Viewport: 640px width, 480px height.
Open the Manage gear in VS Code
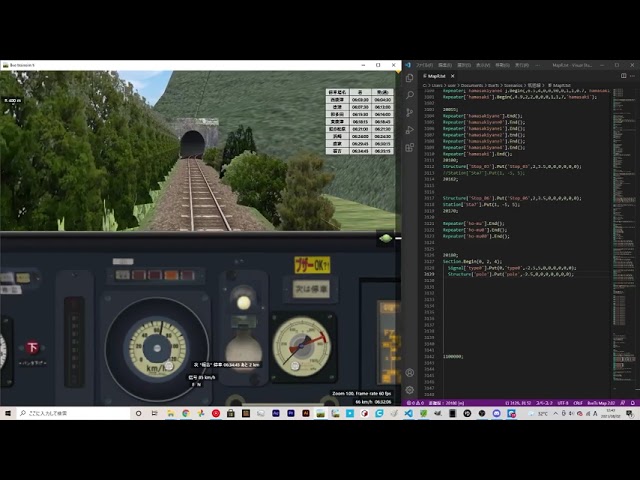tap(409, 390)
